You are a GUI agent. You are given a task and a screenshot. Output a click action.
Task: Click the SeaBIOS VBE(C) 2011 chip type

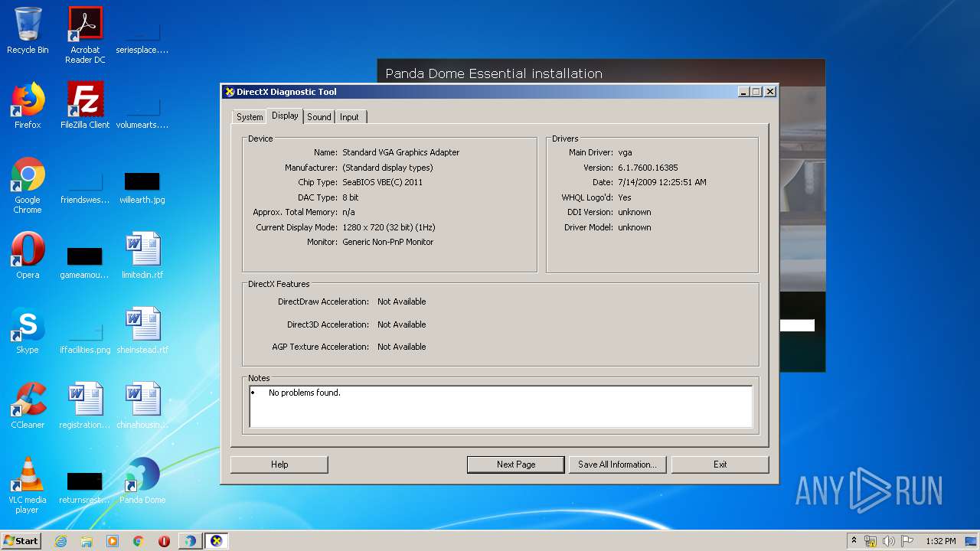[382, 182]
